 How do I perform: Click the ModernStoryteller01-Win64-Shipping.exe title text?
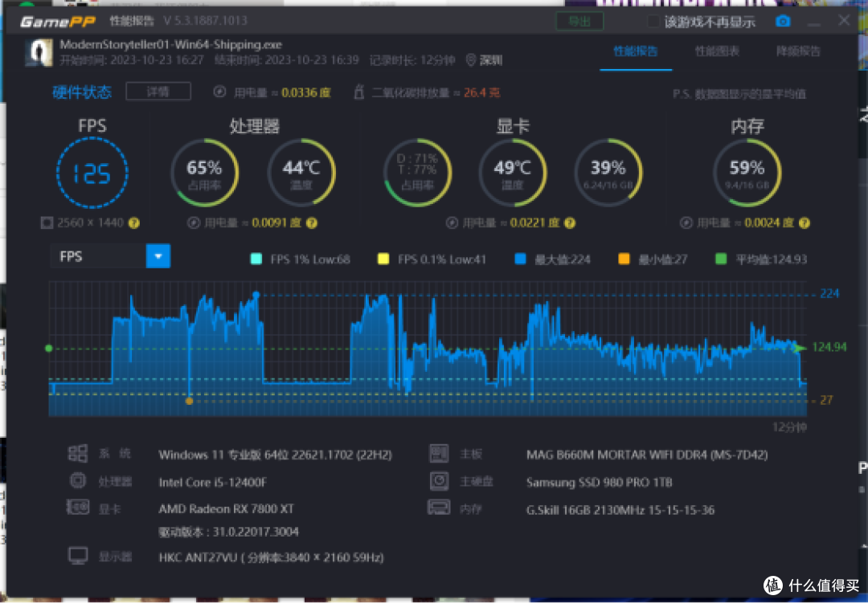point(170,44)
